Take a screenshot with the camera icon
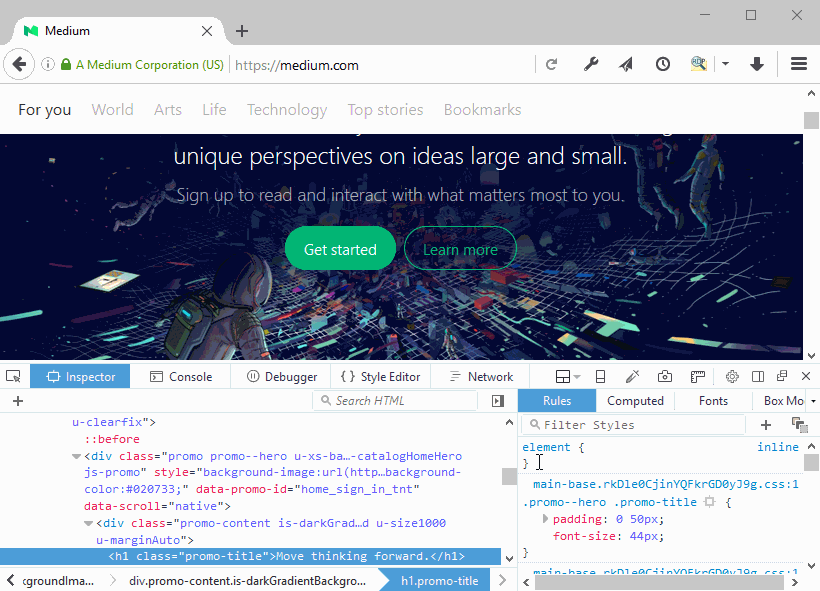This screenshot has height=591, width=820. (x=665, y=376)
